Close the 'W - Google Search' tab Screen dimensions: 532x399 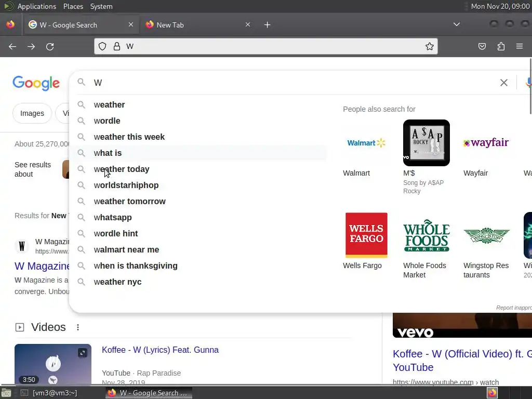pos(131,24)
